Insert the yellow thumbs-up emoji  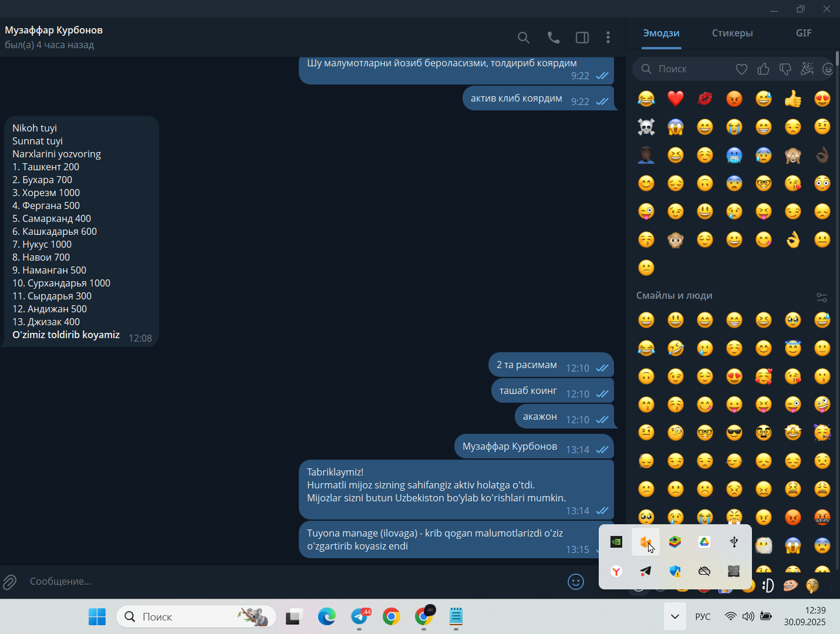pos(793,99)
